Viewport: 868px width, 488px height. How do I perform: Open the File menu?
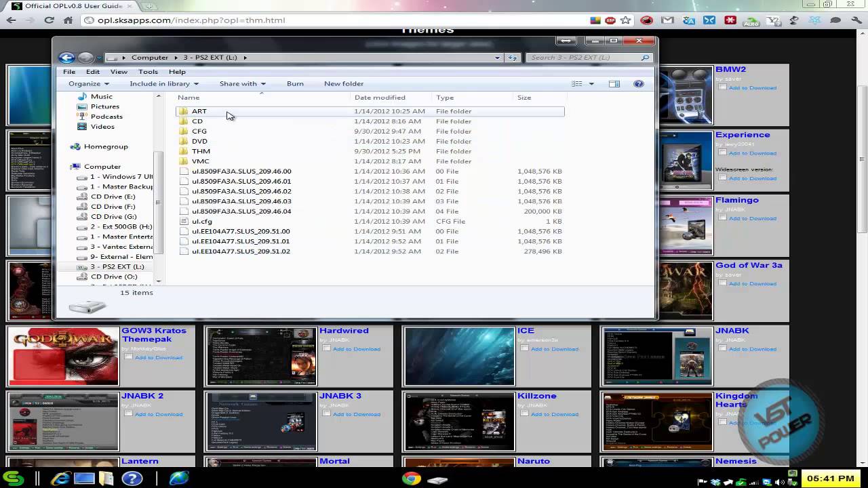tap(69, 71)
